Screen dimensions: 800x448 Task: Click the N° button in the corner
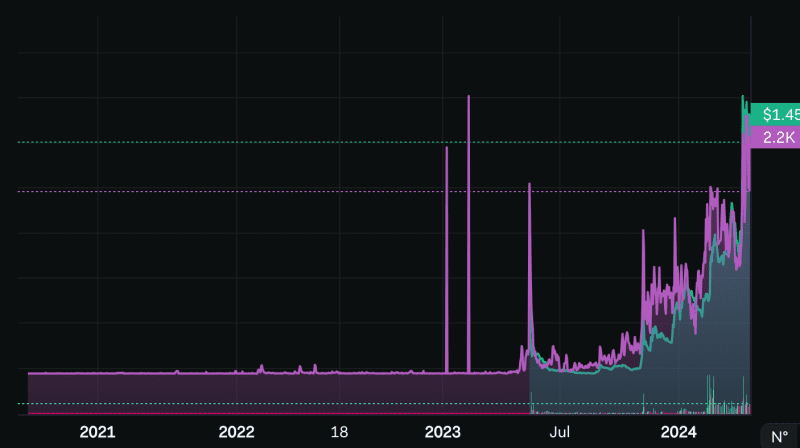[780, 436]
